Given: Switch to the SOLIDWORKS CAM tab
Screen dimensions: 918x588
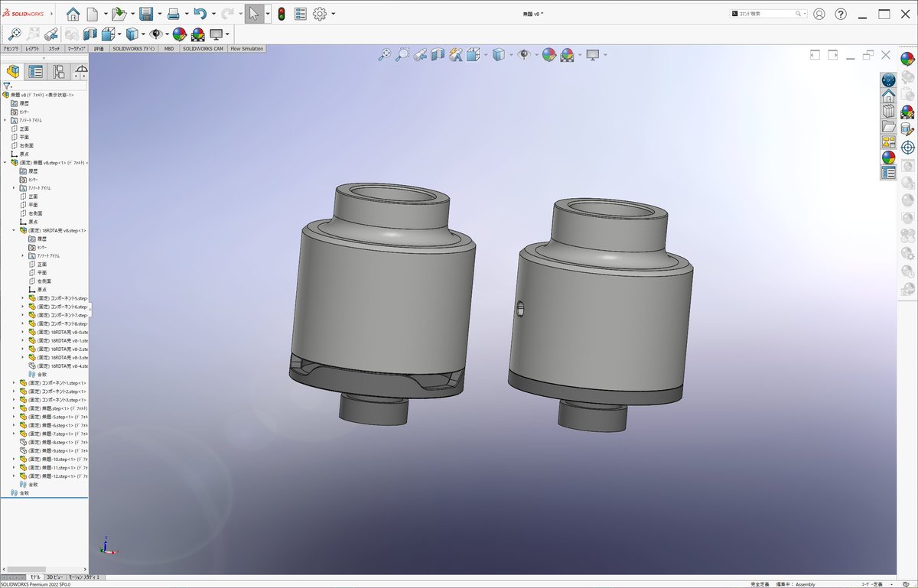Looking at the screenshot, I should point(203,48).
